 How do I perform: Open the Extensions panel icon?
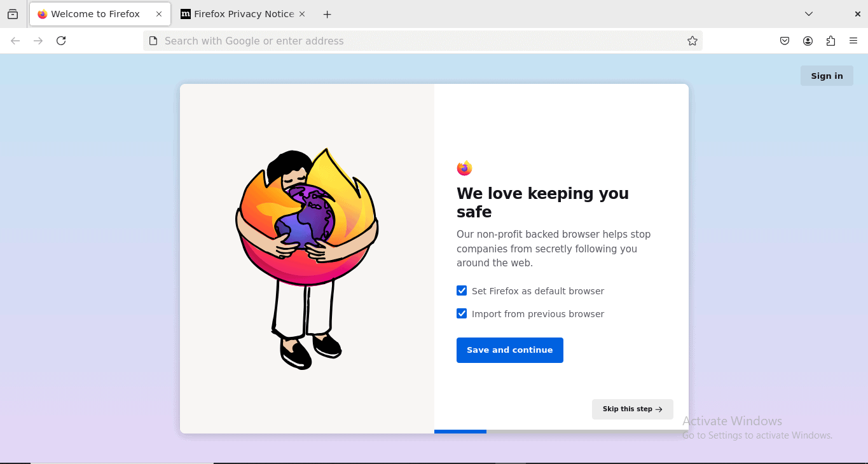(x=830, y=40)
